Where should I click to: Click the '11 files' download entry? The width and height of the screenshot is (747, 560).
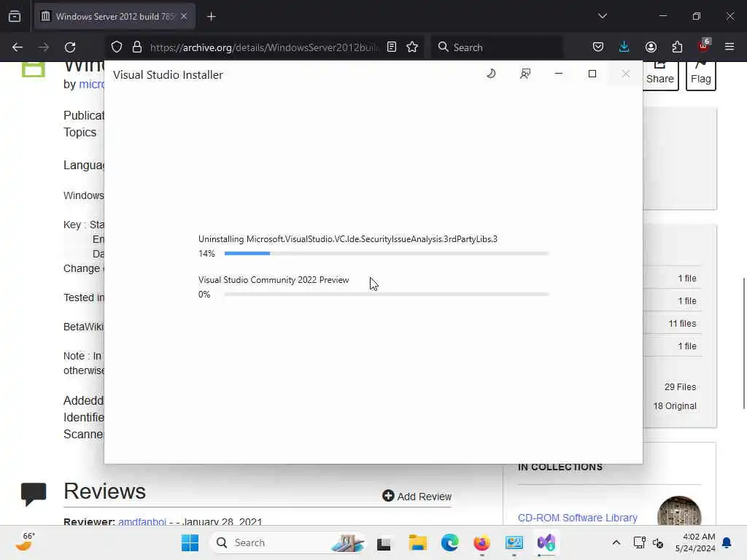click(682, 324)
